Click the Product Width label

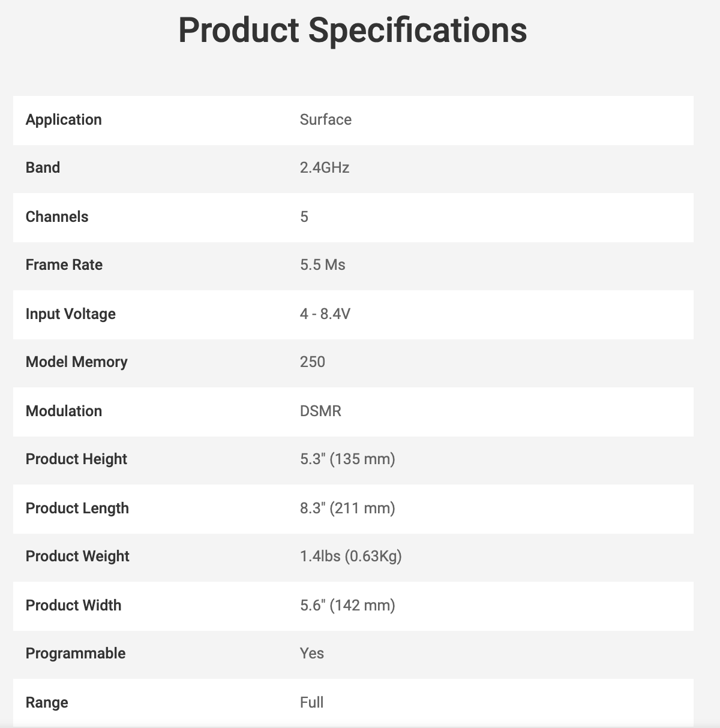click(x=73, y=606)
